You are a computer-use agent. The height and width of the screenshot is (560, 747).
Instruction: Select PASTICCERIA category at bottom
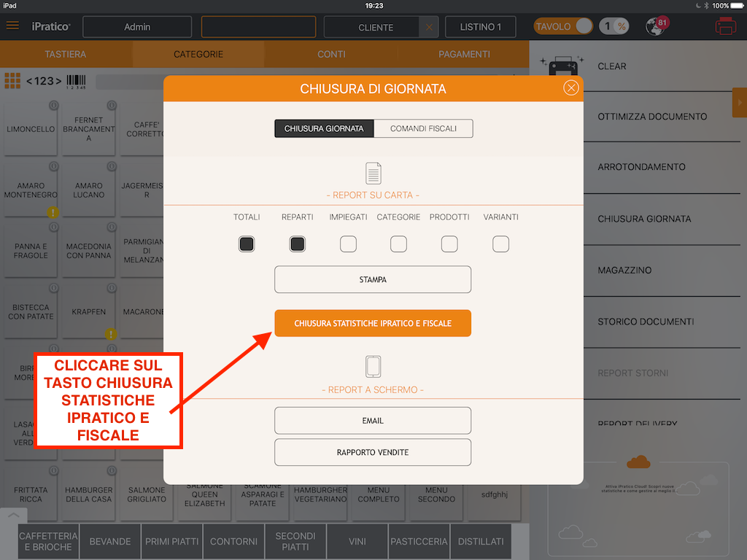click(419, 542)
